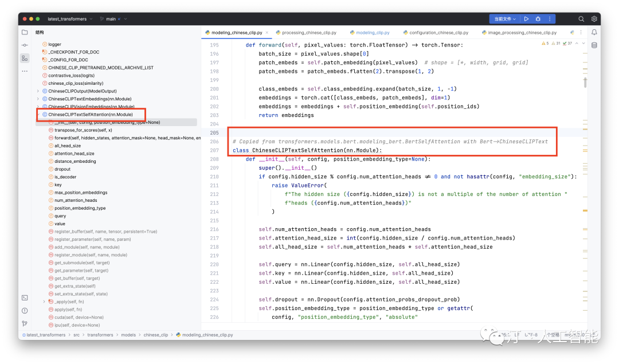Screen dimensions: 619x364
Task: Open inspections warnings count widget
Action: (557, 44)
